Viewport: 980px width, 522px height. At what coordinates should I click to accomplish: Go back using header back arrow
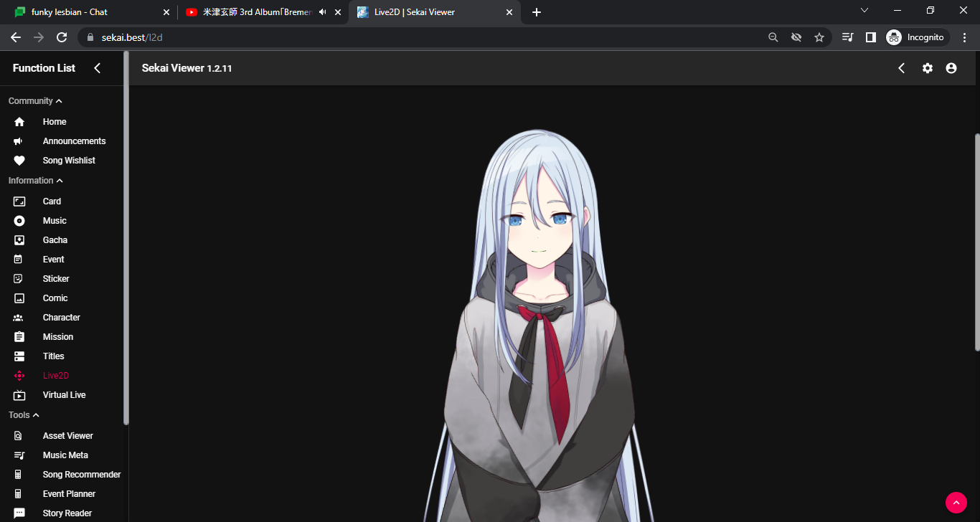coord(902,68)
